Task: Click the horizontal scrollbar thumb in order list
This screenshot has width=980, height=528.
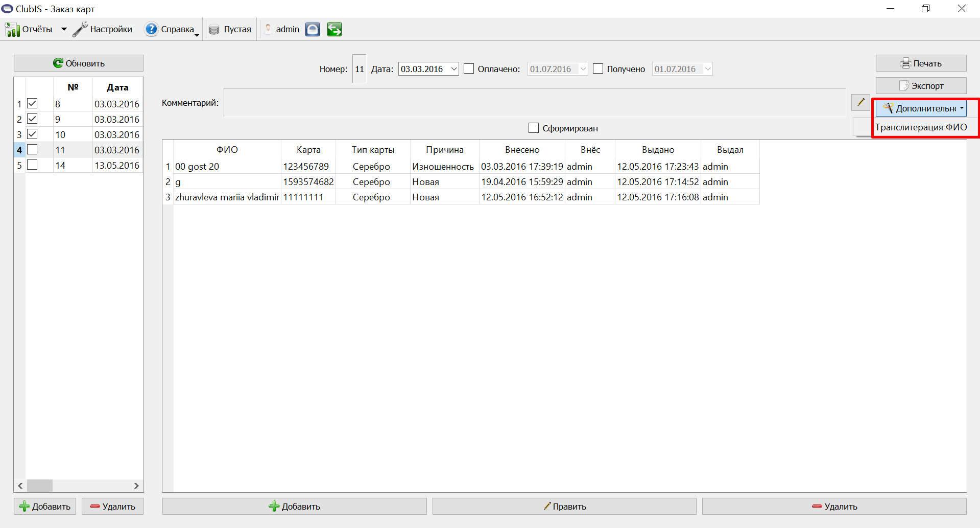Action: point(40,486)
